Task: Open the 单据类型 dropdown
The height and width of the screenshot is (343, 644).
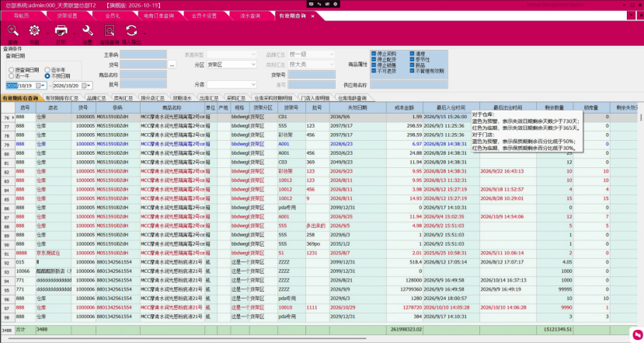Action: pos(231,54)
